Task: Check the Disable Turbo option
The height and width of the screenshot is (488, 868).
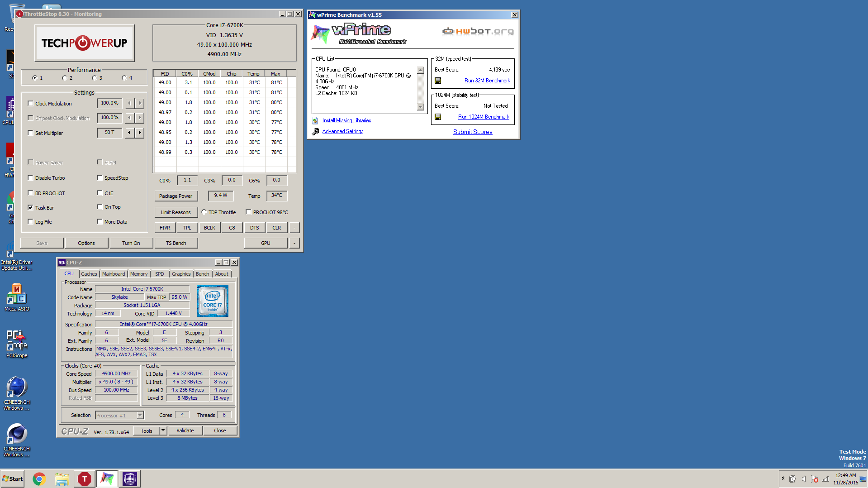Action: [x=30, y=178]
